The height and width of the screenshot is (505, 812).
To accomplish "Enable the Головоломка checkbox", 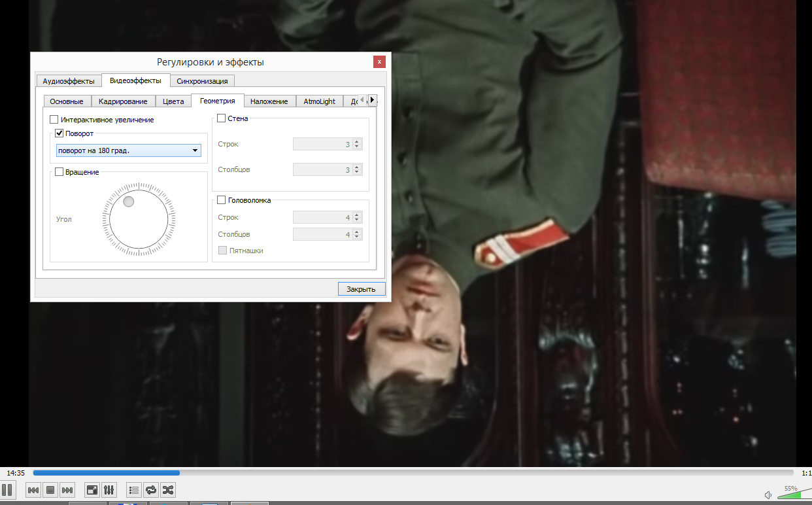I will coord(221,200).
